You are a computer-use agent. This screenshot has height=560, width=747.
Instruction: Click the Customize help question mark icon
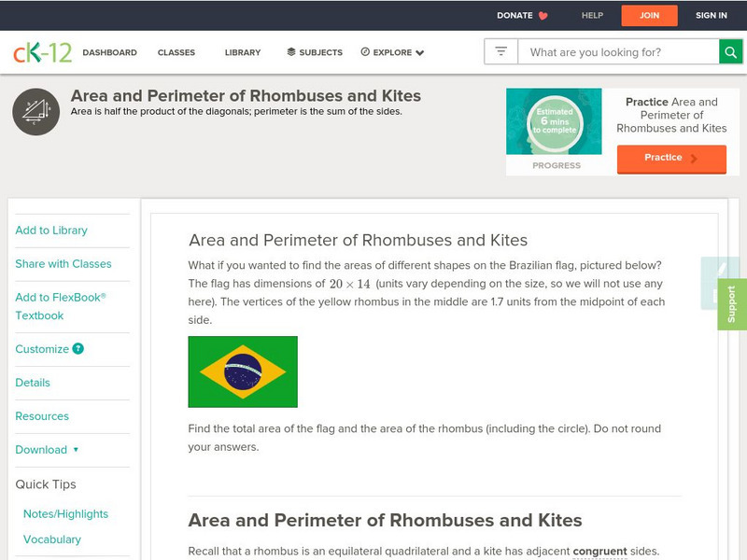coord(78,349)
